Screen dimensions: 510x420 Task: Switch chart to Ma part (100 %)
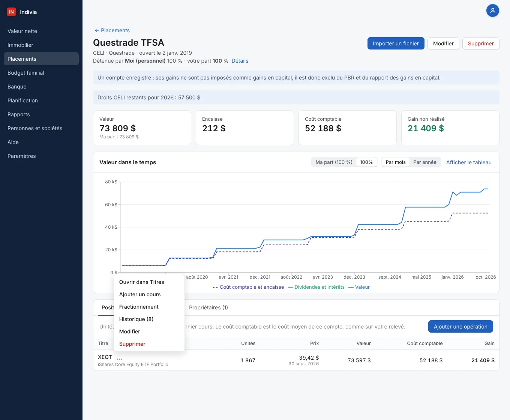334,162
